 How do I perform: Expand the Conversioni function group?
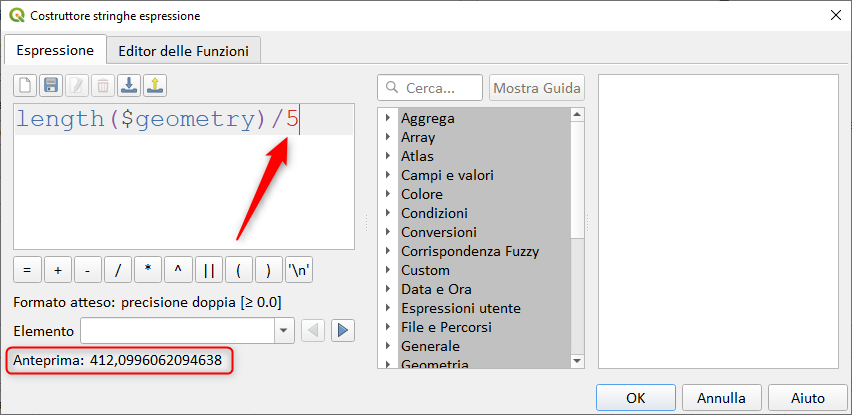388,232
